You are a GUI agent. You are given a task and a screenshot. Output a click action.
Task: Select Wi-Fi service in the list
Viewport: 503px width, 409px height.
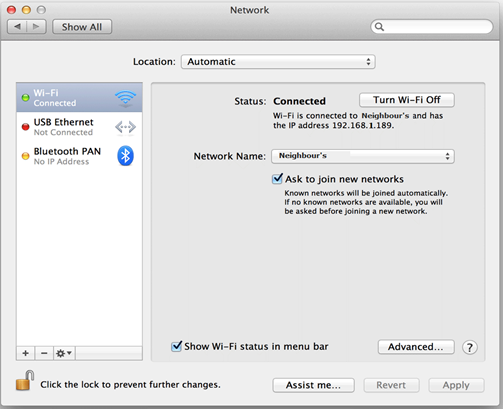pyautogui.click(x=79, y=97)
